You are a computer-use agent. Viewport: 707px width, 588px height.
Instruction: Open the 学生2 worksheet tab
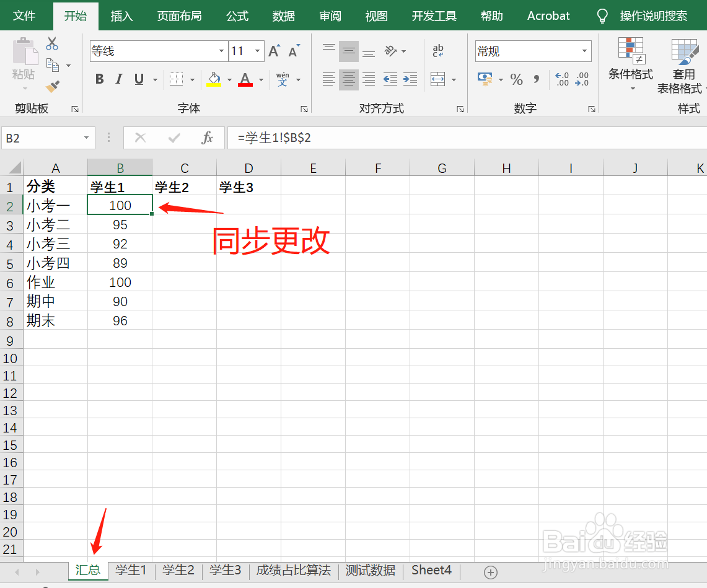click(178, 570)
